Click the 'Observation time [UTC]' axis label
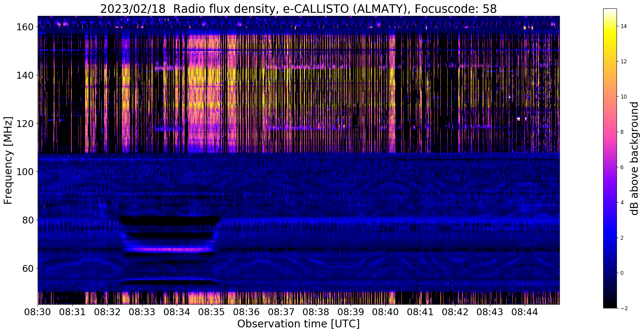The image size is (644, 333). coord(298,324)
